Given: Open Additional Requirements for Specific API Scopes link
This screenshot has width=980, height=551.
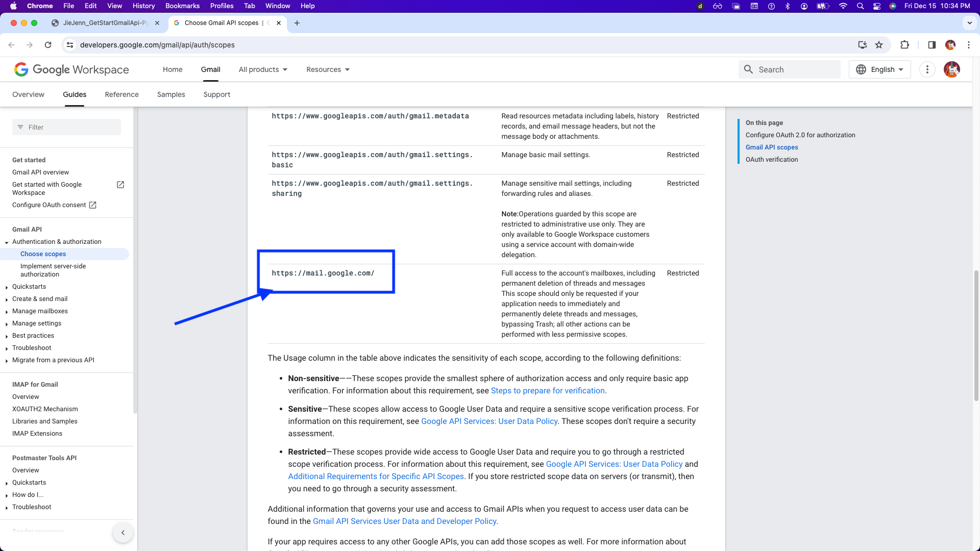Looking at the screenshot, I should click(376, 477).
